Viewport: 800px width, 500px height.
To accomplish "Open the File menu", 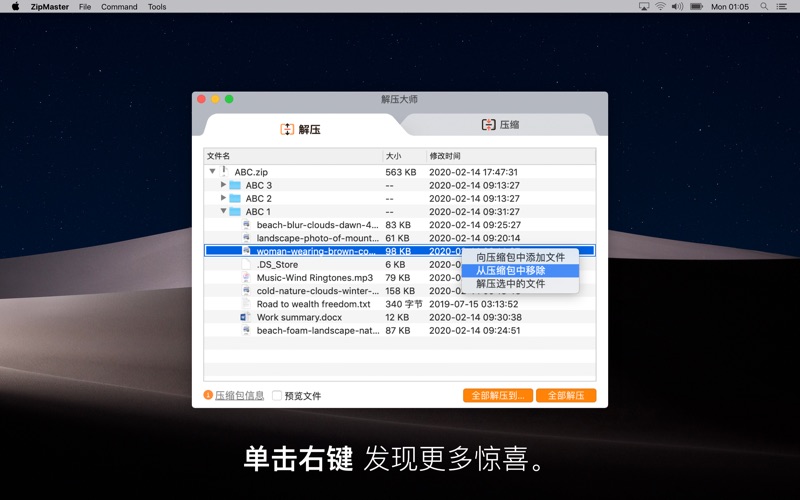I will pos(85,7).
